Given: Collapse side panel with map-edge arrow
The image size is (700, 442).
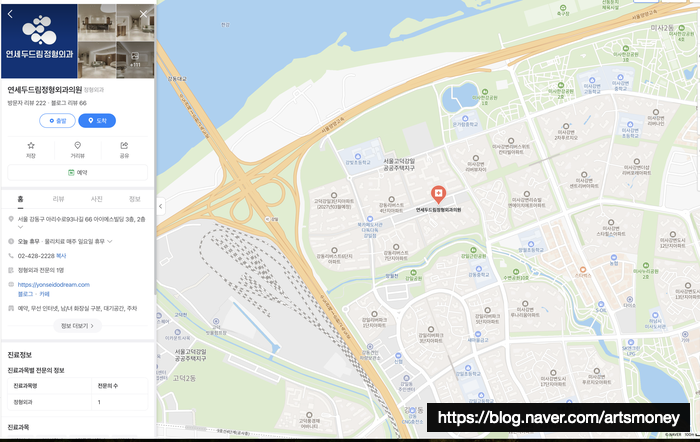Looking at the screenshot, I should click(x=160, y=206).
